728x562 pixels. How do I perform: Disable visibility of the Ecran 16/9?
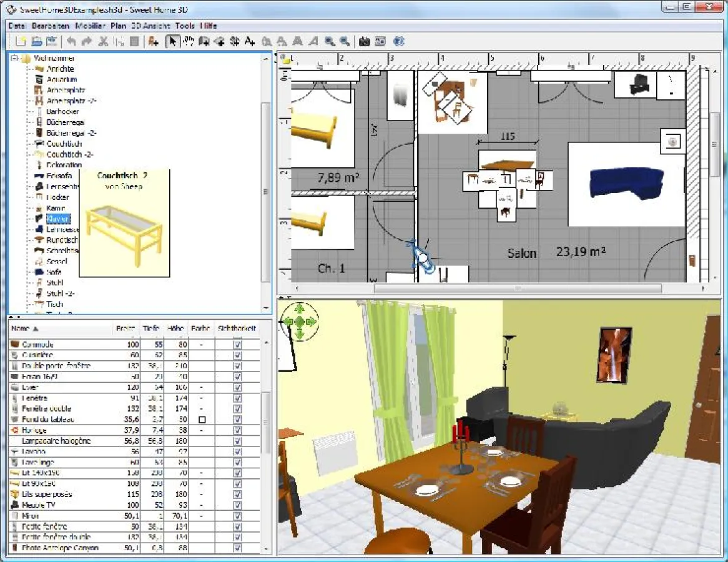(x=238, y=377)
